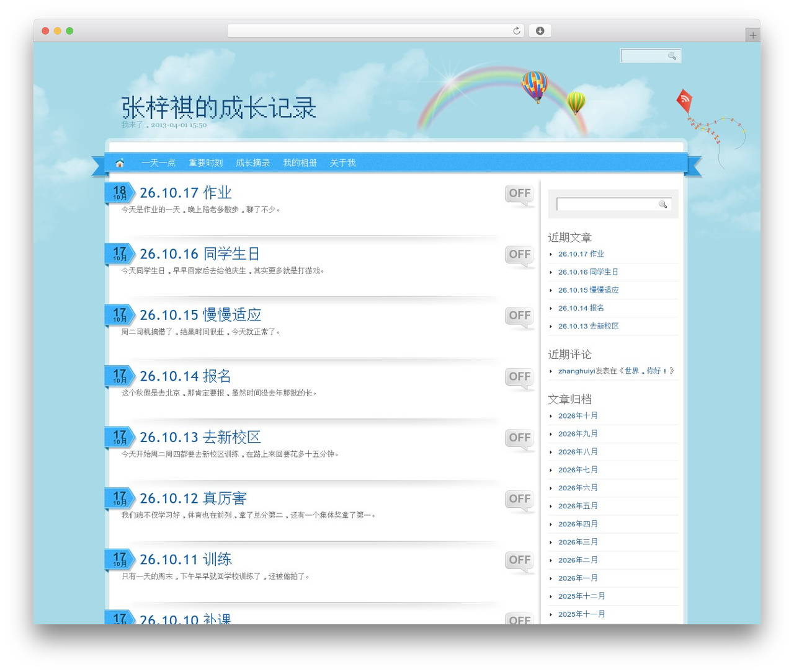Open archive 2026年七月

578,470
